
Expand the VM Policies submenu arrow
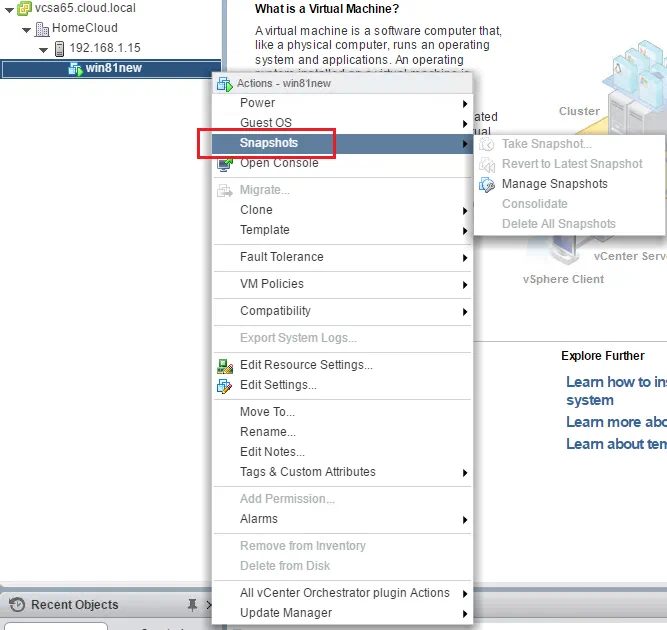pos(465,285)
